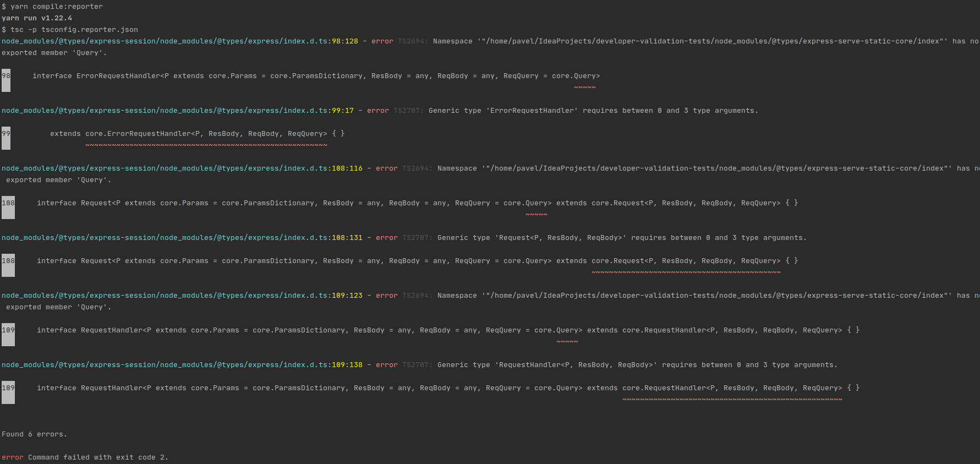980x464 pixels.
Task: Click error code TS2694 on the 109:123 line
Action: (418, 296)
